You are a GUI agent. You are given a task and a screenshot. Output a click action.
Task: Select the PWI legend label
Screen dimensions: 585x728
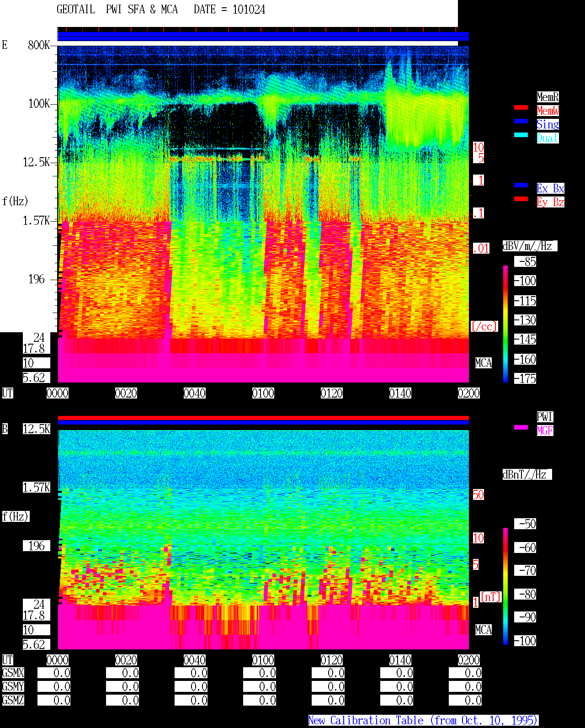tap(545, 417)
